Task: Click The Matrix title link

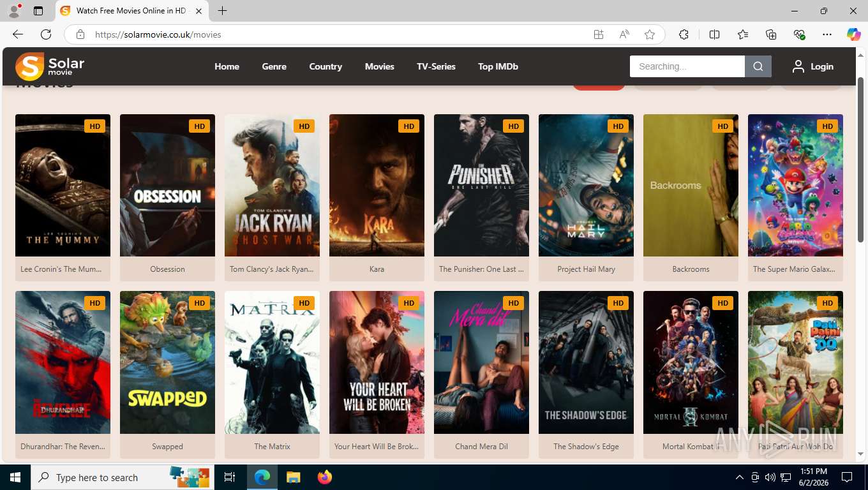Action: click(x=272, y=447)
